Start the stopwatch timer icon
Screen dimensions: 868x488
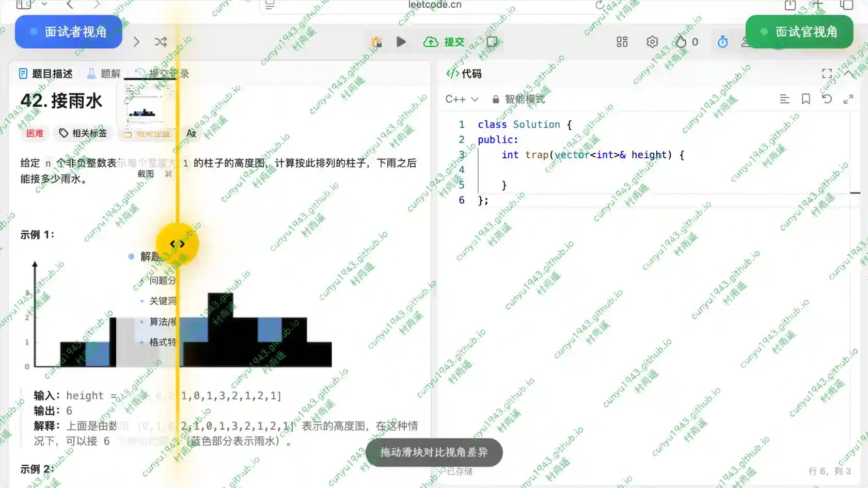[723, 42]
